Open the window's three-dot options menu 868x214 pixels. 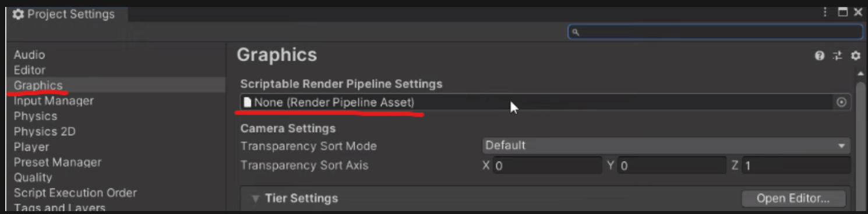825,12
